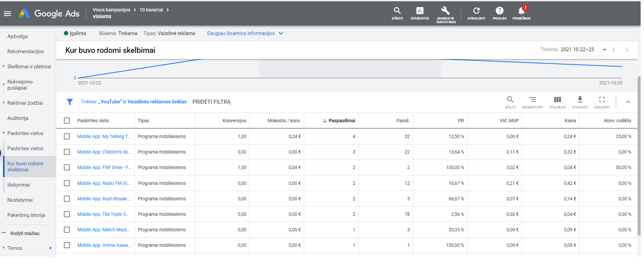Open the Pagalba help icon
The image size is (644, 264).
tap(499, 13)
